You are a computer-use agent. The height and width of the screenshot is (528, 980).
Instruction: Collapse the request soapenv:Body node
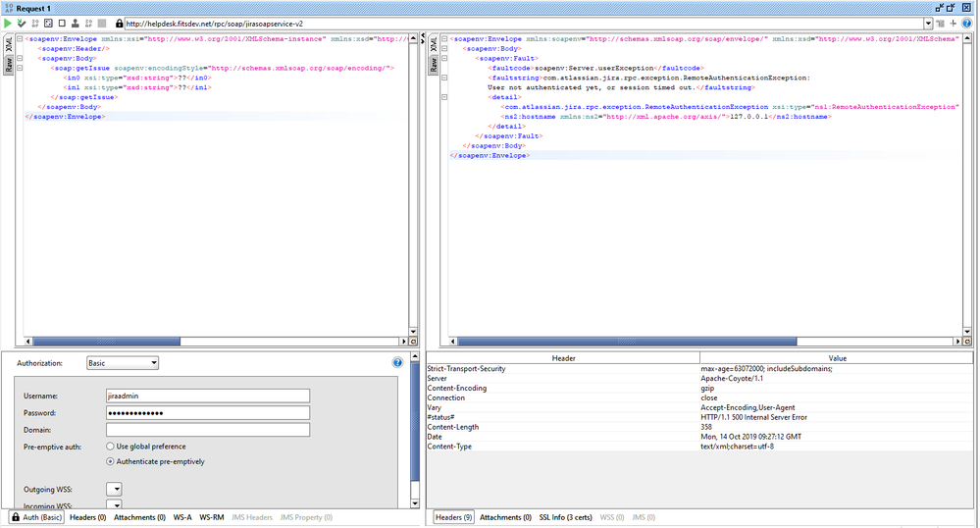(x=20, y=58)
